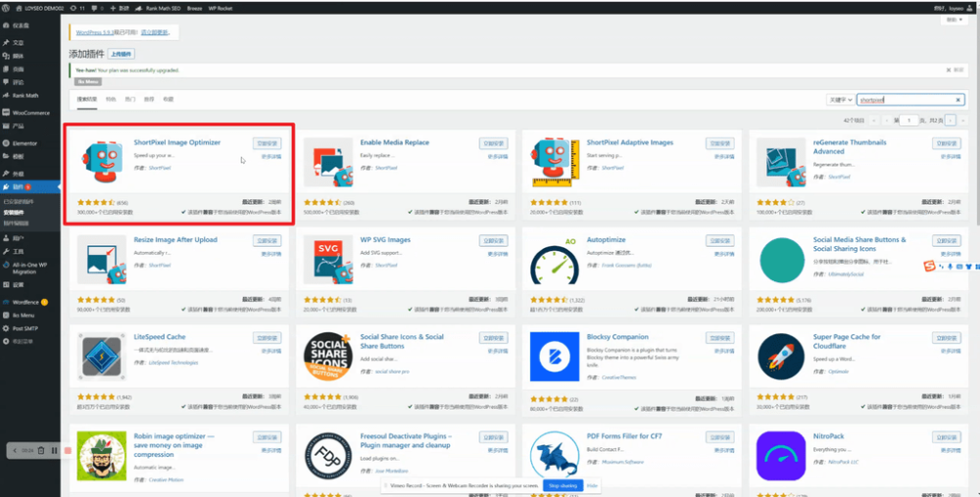
Task: Click the Social Share Icons plugin logo
Action: click(328, 357)
